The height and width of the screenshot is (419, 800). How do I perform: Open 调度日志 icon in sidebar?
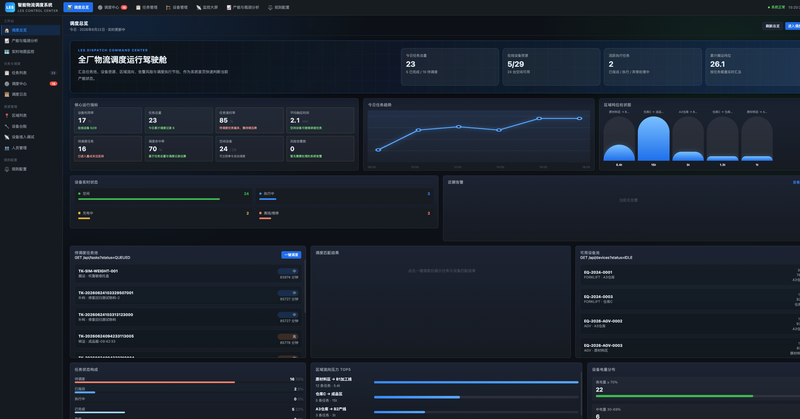click(7, 94)
